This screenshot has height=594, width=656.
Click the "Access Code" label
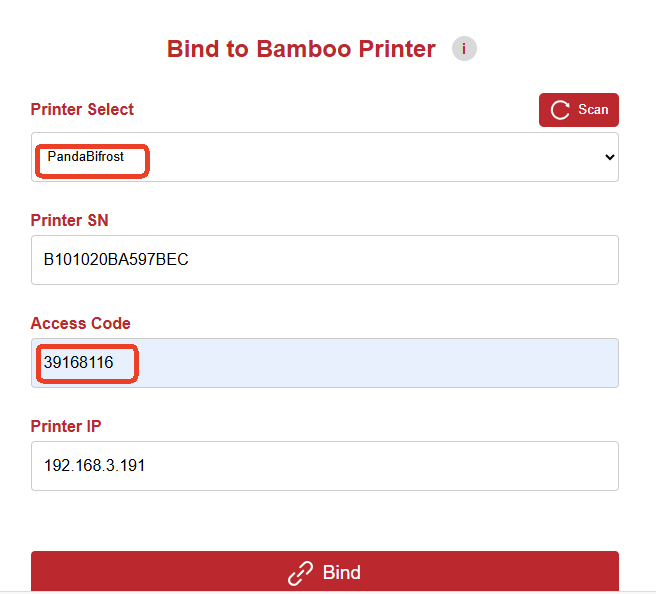coord(81,323)
